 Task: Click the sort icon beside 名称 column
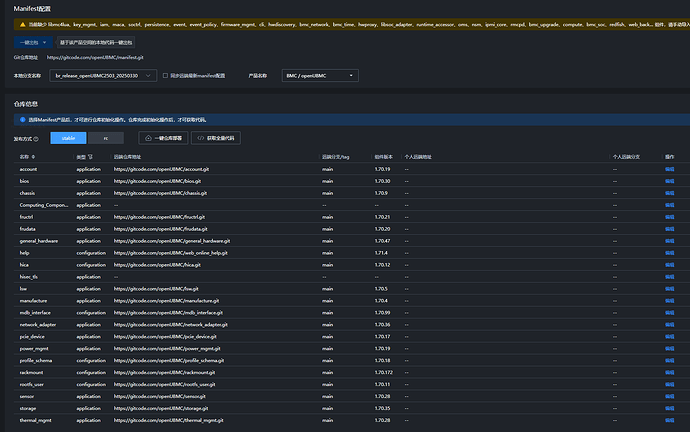tap(35, 158)
